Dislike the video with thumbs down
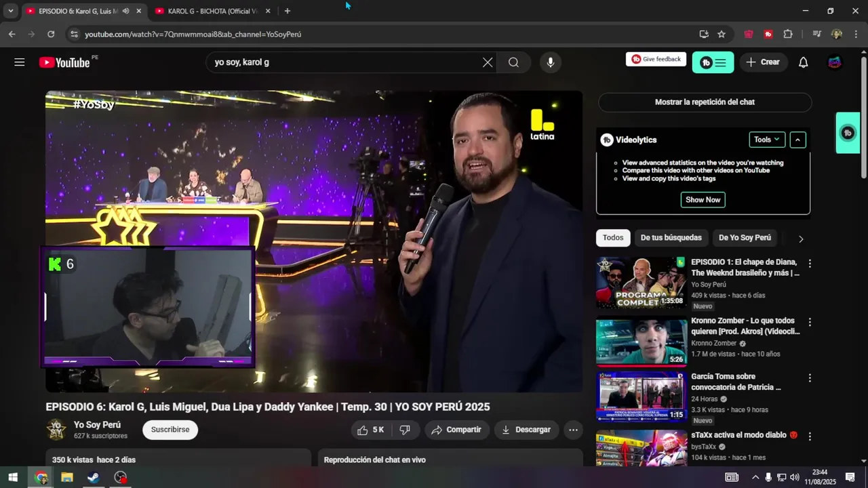Viewport: 868px width, 488px height. (x=405, y=430)
